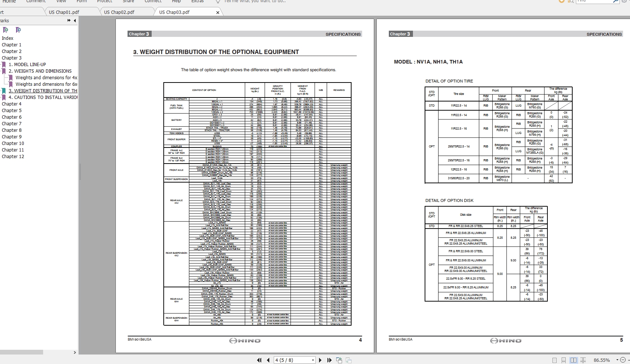
Task: Click bookmark icon beside 2. WEIGHTS AND DIMENSIONS
Action: coord(4,71)
